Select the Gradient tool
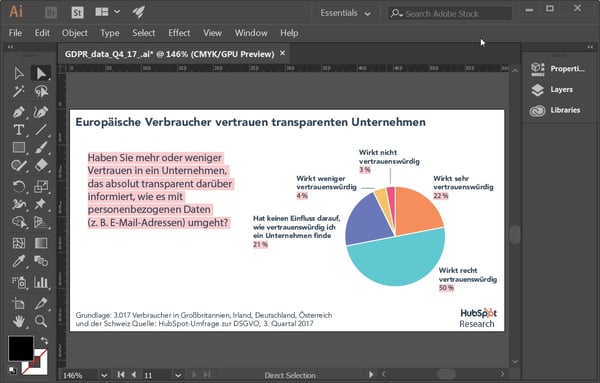This screenshot has width=600, height=383. [x=41, y=243]
